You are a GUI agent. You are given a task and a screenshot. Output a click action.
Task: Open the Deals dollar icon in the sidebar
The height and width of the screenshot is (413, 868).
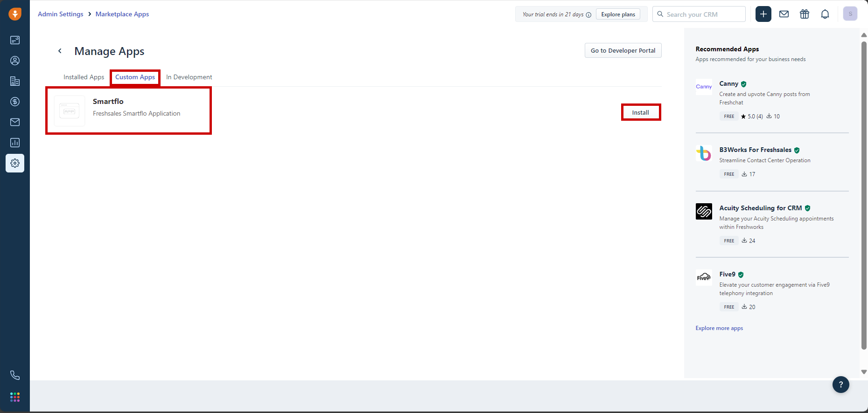point(15,102)
